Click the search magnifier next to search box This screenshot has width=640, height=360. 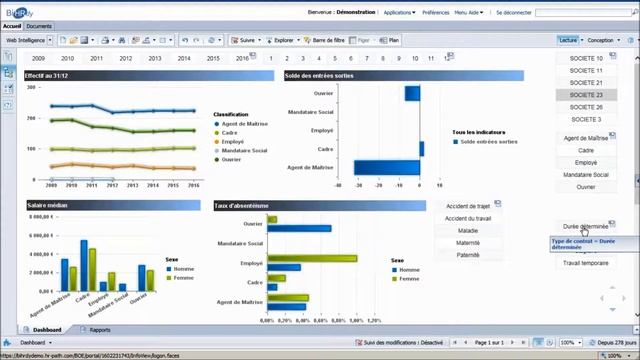tap(636, 13)
